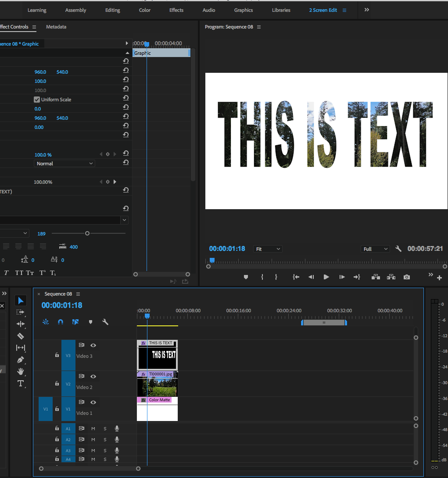Open the timeline settings wrench menu
Viewport: 448px width, 478px height.
point(105,321)
